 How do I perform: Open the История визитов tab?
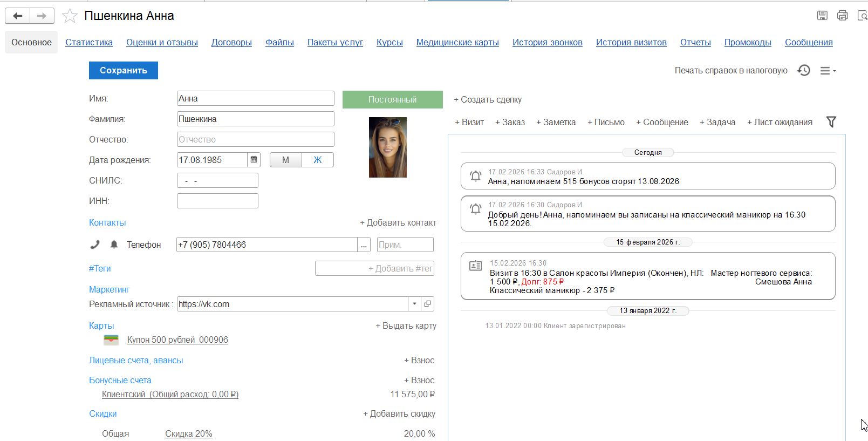point(631,42)
